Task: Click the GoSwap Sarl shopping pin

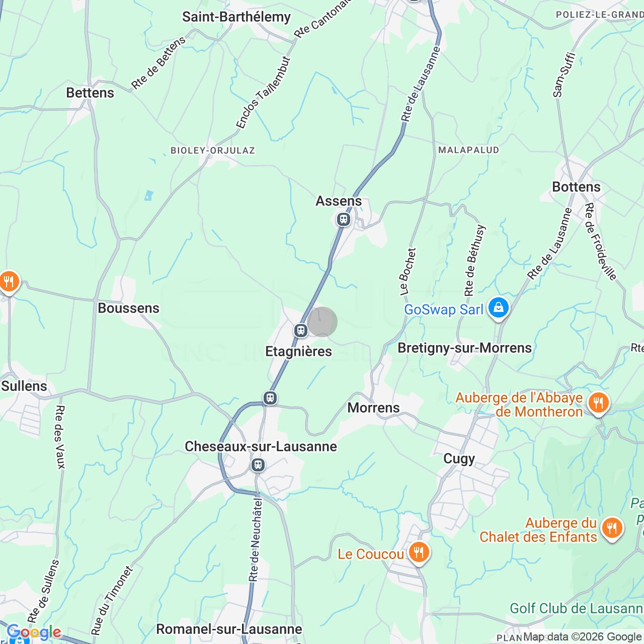Action: click(x=498, y=308)
